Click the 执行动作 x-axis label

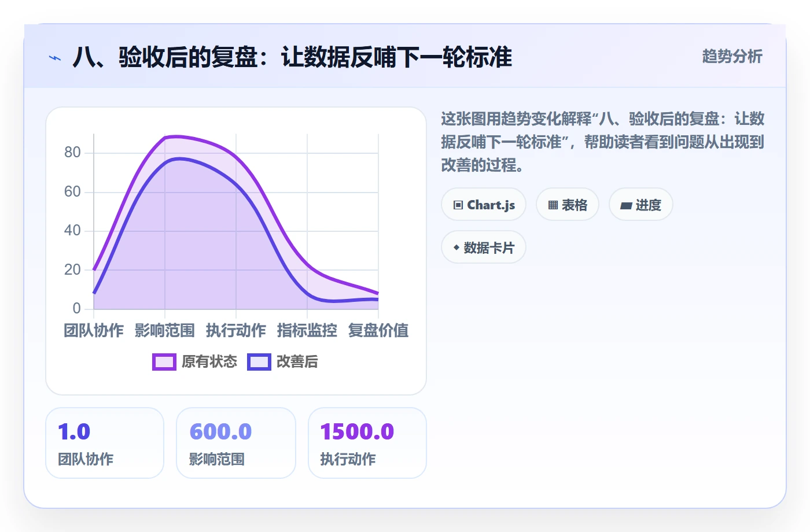click(x=236, y=331)
